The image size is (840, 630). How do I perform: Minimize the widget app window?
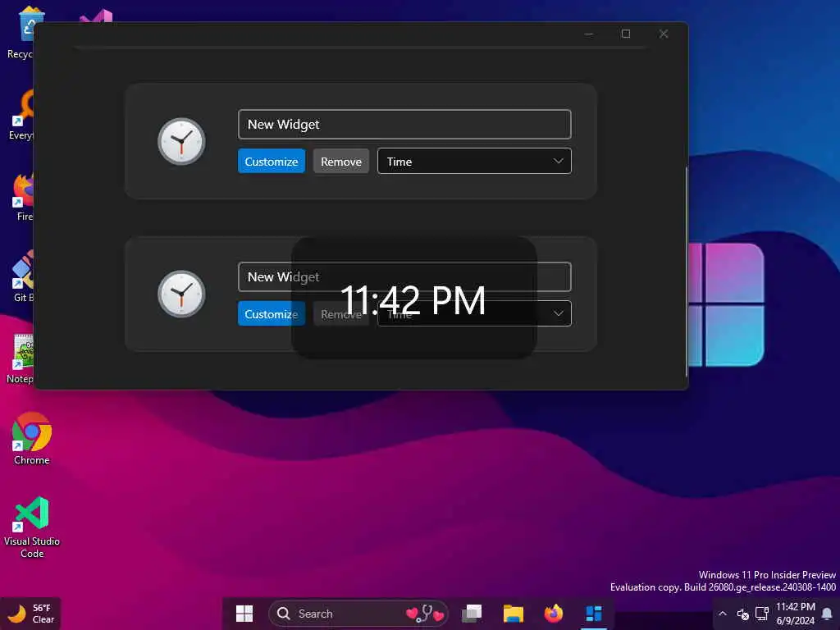tap(589, 34)
